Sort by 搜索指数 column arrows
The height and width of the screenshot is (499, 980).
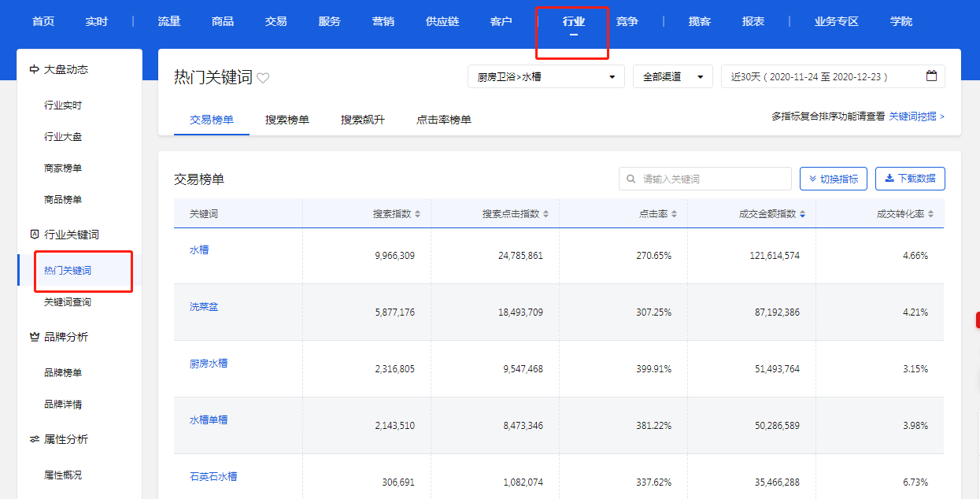(x=418, y=214)
